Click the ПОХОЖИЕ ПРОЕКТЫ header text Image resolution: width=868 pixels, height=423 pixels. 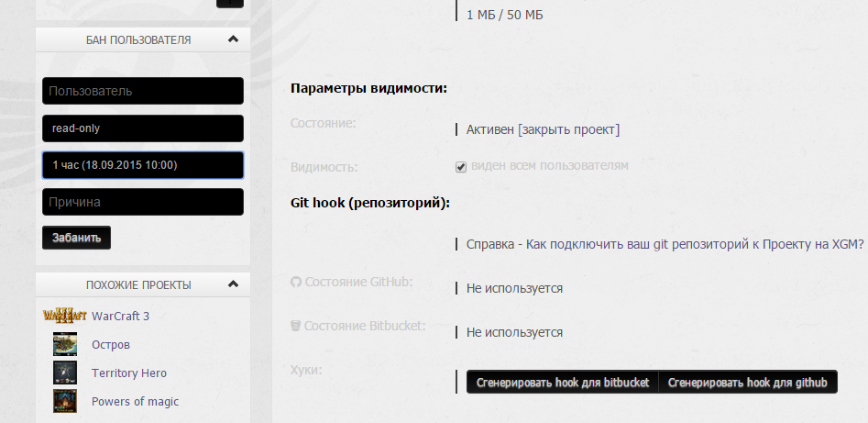pos(138,285)
